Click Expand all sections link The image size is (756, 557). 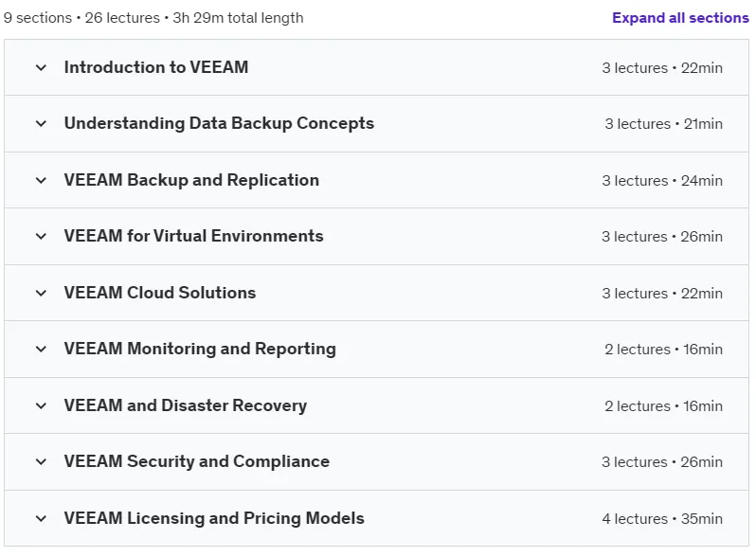pos(680,18)
